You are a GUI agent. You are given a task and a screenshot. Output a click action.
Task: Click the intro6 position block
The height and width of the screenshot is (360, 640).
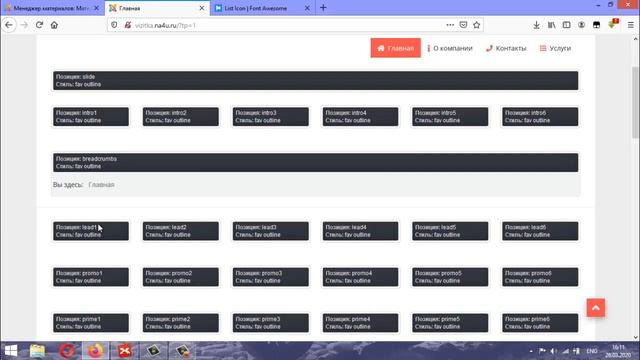pos(540,117)
